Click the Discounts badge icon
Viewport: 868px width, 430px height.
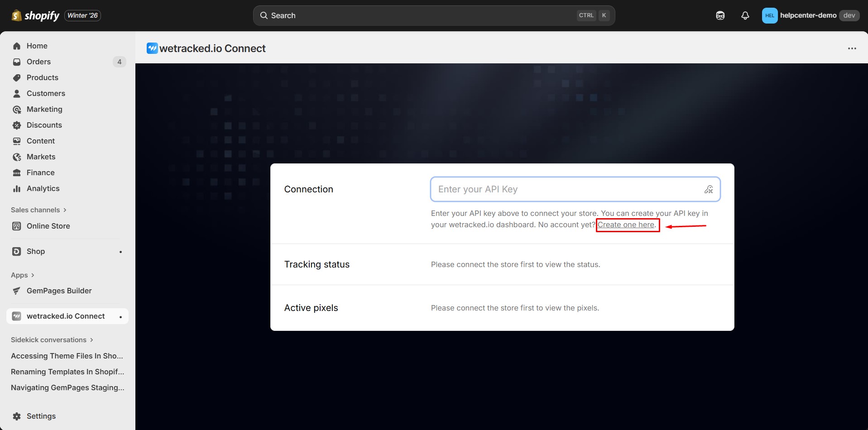17,125
